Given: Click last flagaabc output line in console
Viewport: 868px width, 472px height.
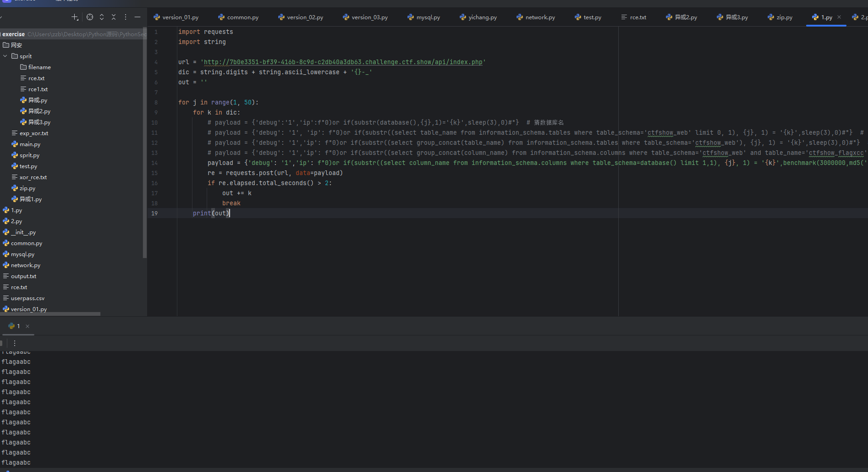Looking at the screenshot, I should 16,462.
